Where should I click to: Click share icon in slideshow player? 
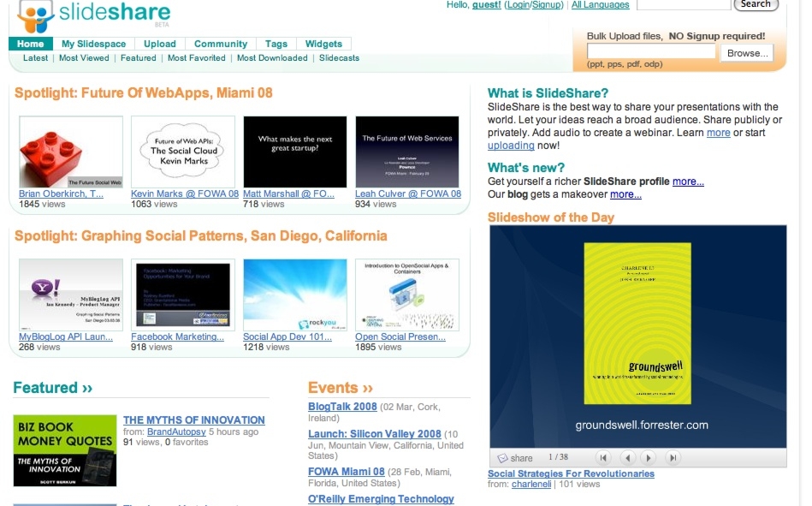click(501, 458)
